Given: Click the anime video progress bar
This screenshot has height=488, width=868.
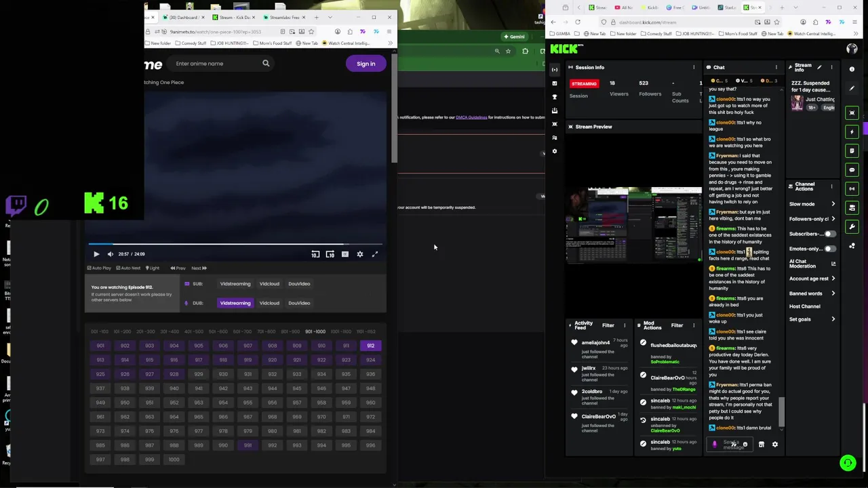Looking at the screenshot, I should point(235,244).
